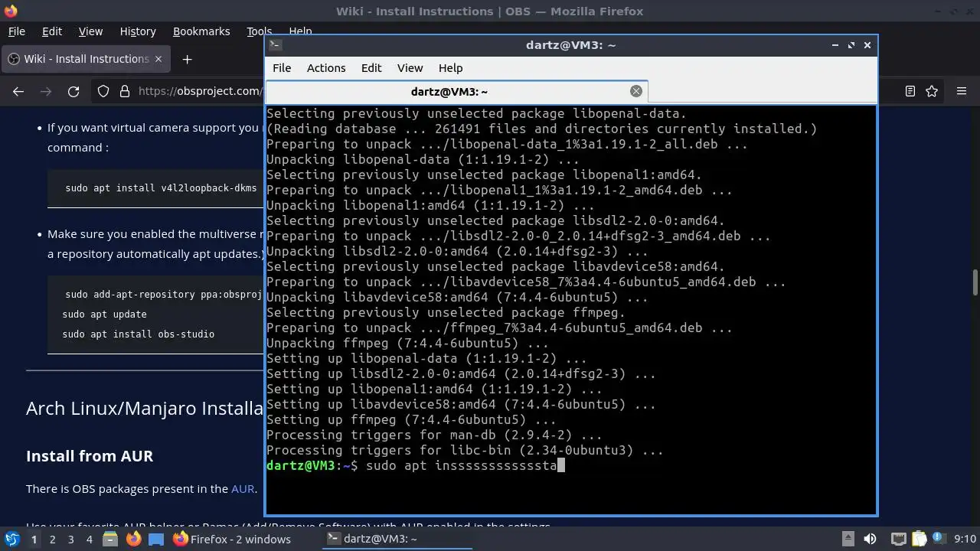The image size is (980, 551).
Task: Click the terminal window menu icon in titlebar
Action: tap(276, 44)
